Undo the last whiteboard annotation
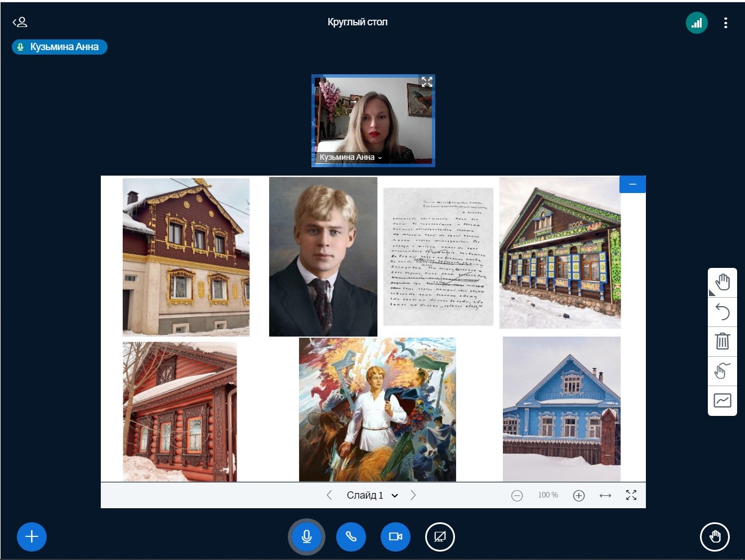This screenshot has height=560, width=745. (722, 312)
